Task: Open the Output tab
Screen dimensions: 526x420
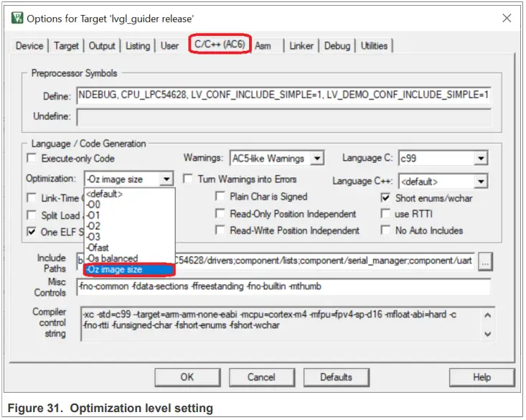Action: [x=102, y=46]
